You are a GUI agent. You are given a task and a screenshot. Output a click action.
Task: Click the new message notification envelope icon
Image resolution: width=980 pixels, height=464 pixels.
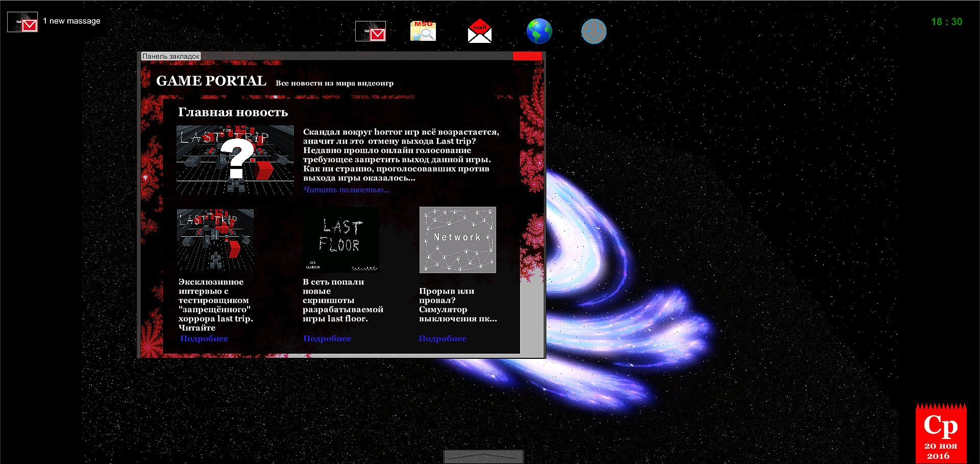pyautogui.click(x=22, y=22)
